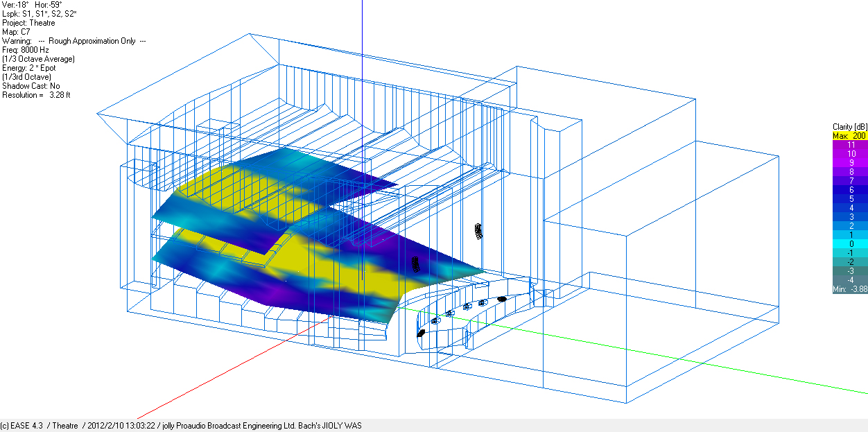Click the Lspk: S1, S1*, S2, S2* line
This screenshot has height=432, width=868.
point(40,14)
